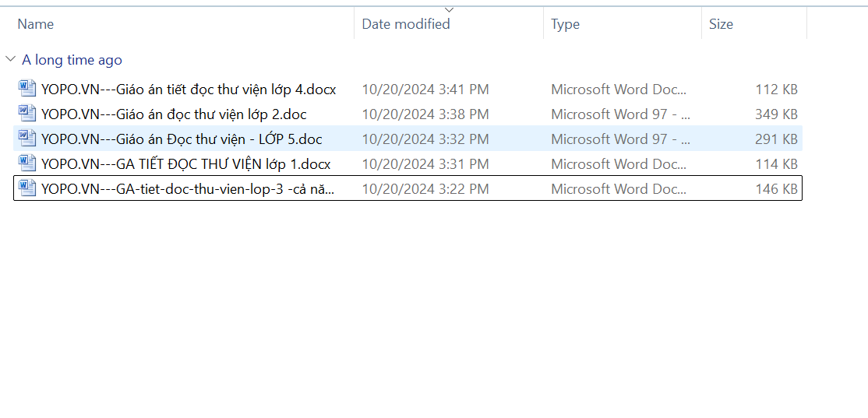Click the Type cell of the 146 KB file

click(x=619, y=189)
